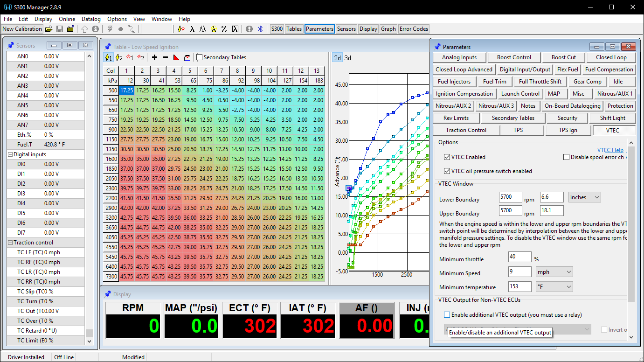Enable additional VTEC output checkbox
This screenshot has height=362, width=644.
coord(447,315)
